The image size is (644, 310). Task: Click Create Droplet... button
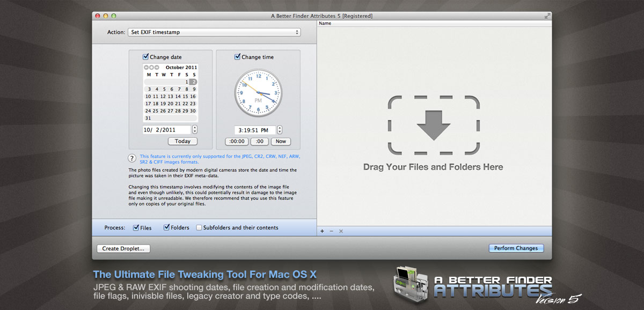[123, 248]
